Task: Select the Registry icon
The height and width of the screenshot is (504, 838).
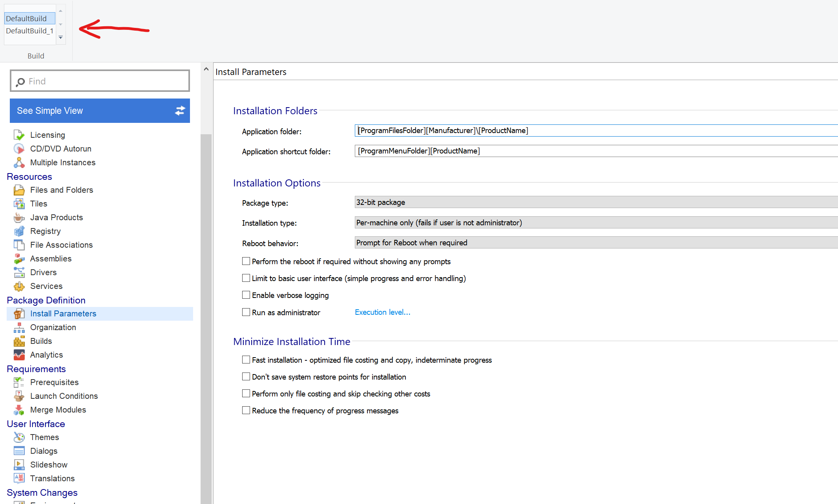Action: (x=19, y=231)
